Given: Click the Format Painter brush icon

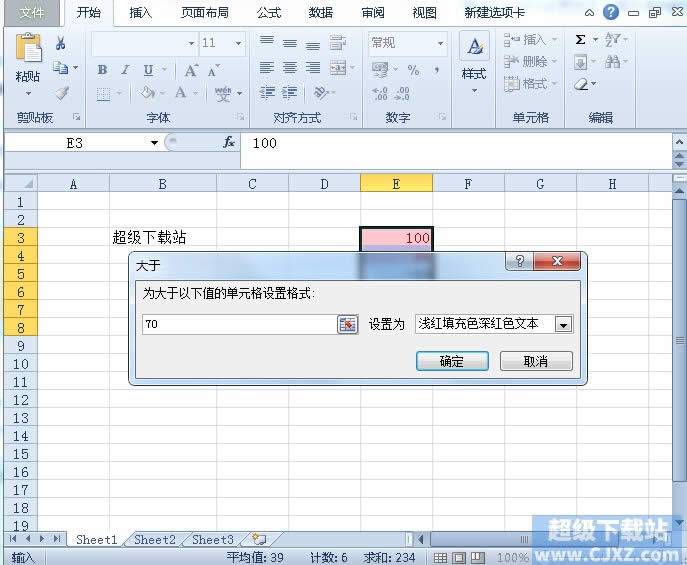Looking at the screenshot, I should coord(61,93).
